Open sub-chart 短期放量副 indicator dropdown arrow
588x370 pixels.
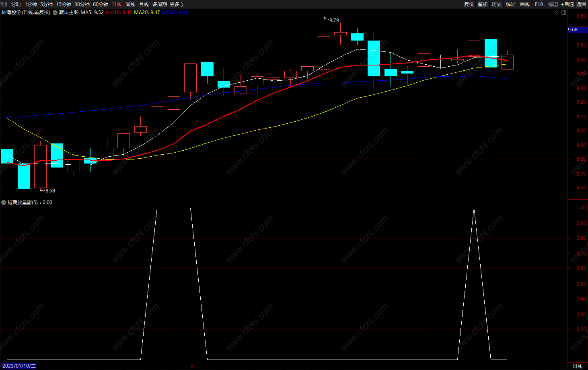[4, 202]
